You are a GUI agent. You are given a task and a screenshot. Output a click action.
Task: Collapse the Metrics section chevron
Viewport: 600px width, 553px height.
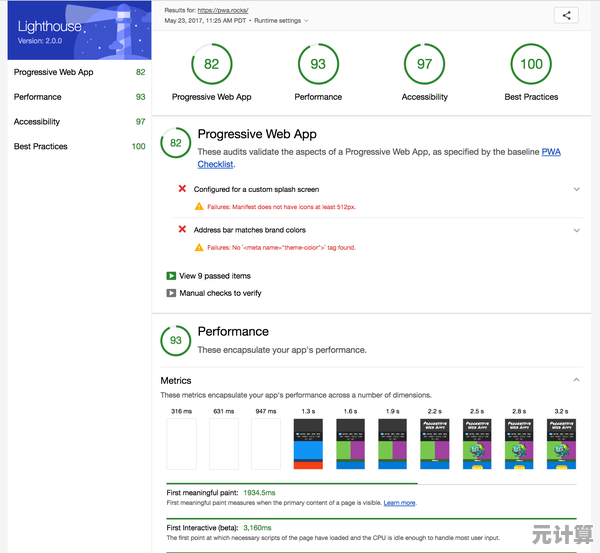pyautogui.click(x=576, y=380)
